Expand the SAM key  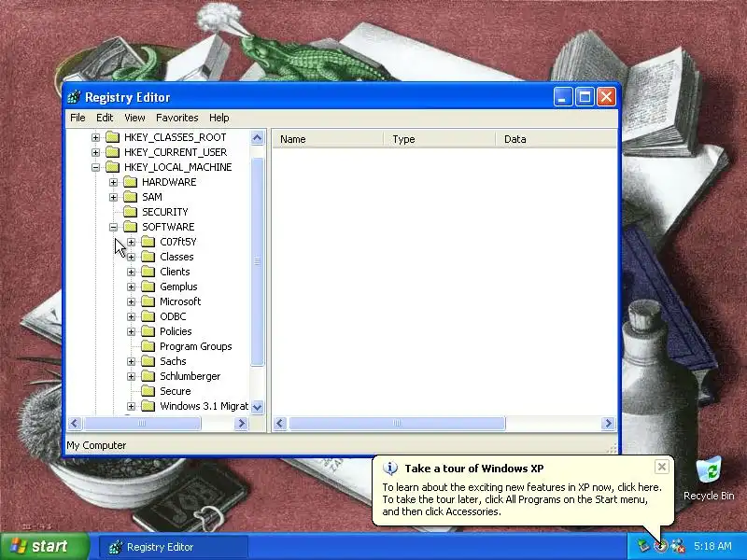pos(113,197)
